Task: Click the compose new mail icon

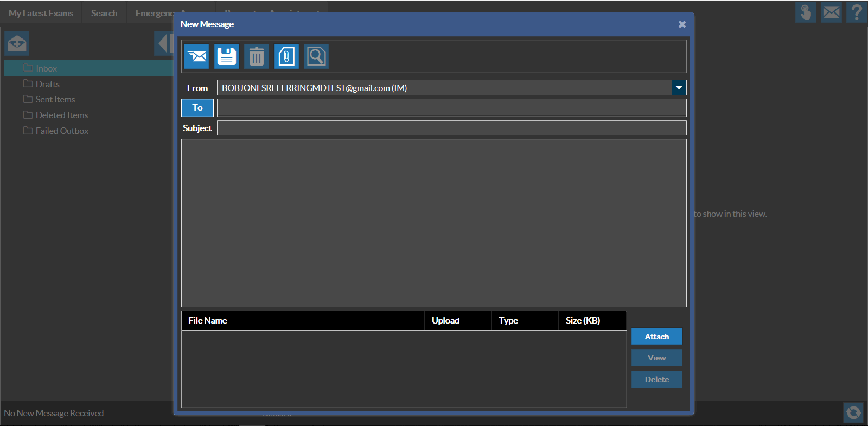Action: point(17,43)
